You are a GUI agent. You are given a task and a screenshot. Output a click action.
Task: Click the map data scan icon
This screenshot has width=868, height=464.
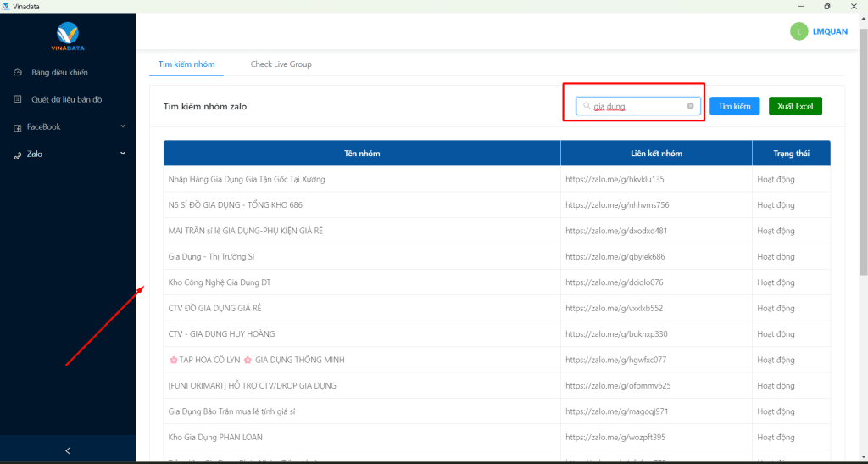(x=18, y=99)
